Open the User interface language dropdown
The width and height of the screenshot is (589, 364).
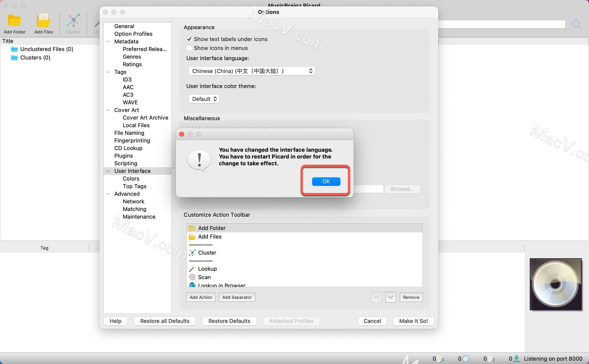[x=252, y=71]
